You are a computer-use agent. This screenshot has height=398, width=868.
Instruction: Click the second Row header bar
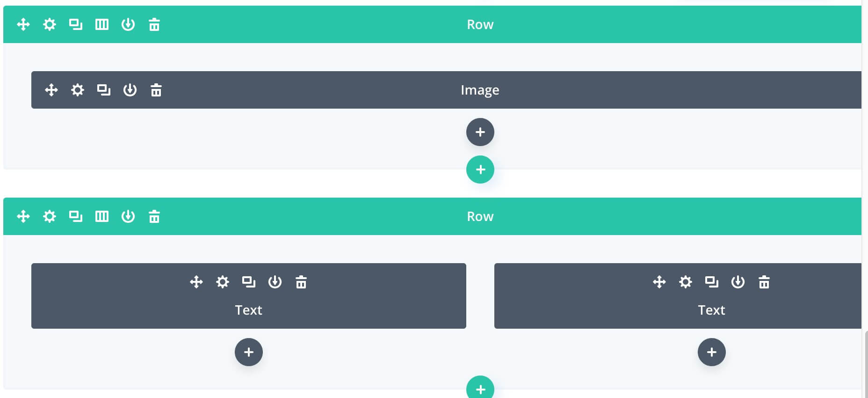[x=432, y=216]
